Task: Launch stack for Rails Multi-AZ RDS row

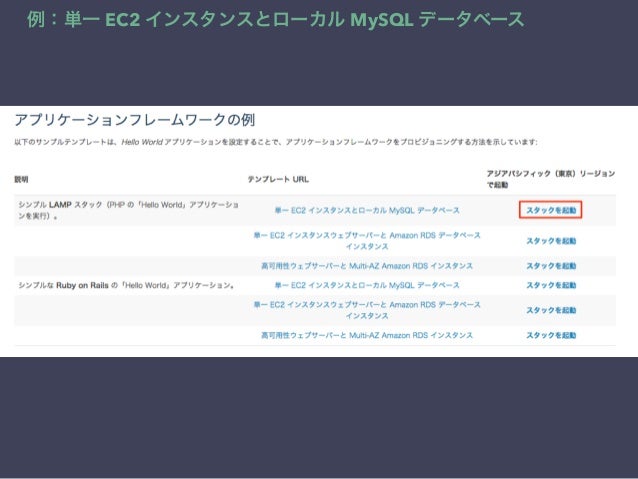Action: pyautogui.click(x=551, y=335)
